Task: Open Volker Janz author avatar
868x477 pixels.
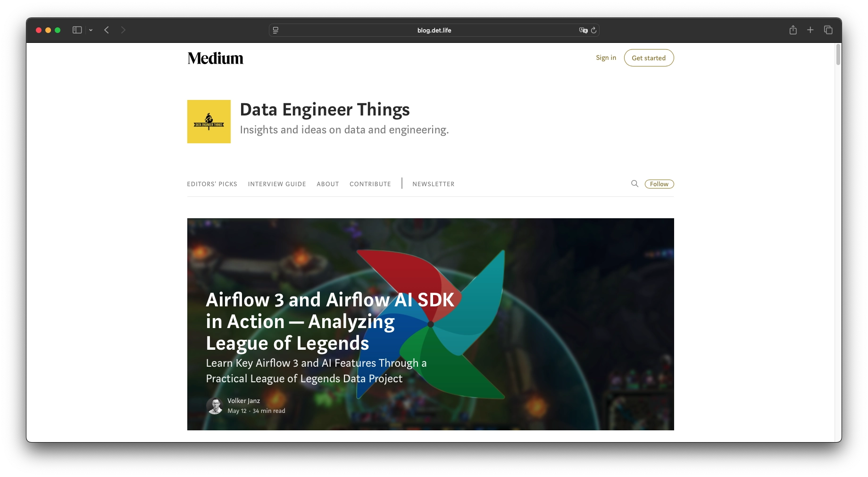Action: pos(215,406)
